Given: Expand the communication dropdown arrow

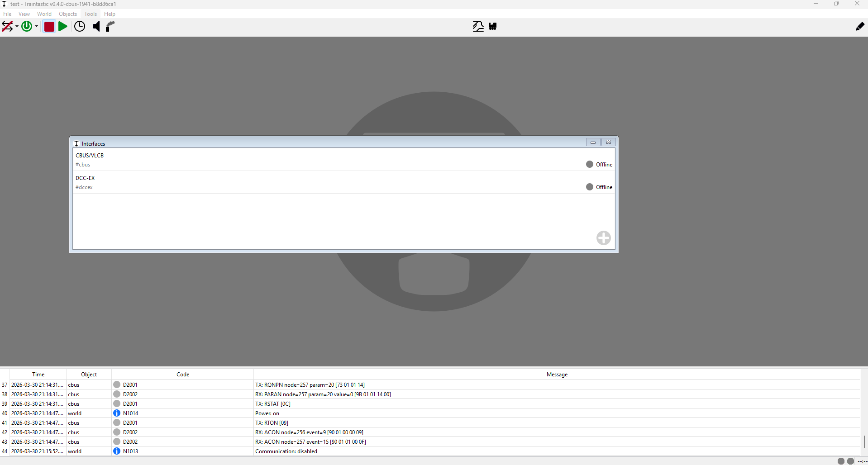Looking at the screenshot, I should pyautogui.click(x=17, y=27).
